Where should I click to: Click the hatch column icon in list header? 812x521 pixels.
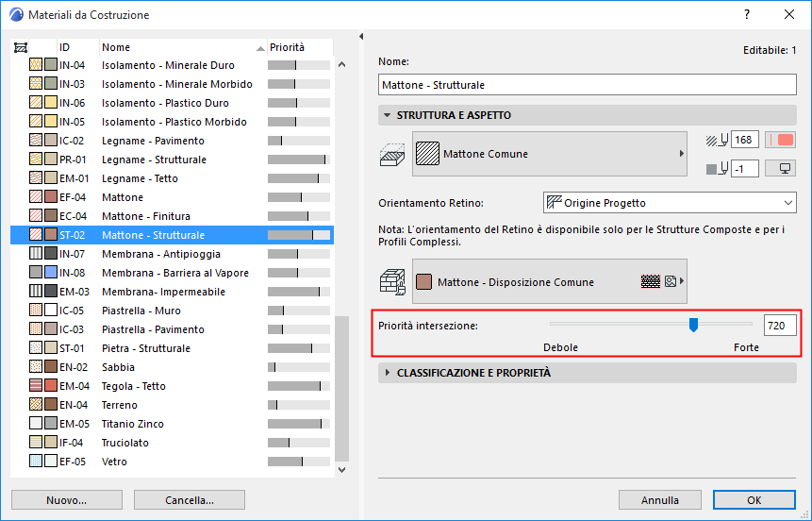tap(21, 48)
